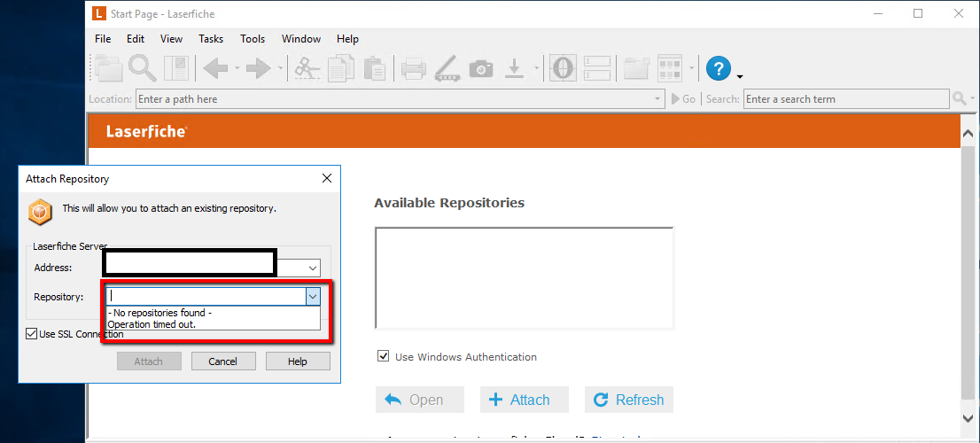Open dropdown arrow beside grid view icon

point(691,68)
